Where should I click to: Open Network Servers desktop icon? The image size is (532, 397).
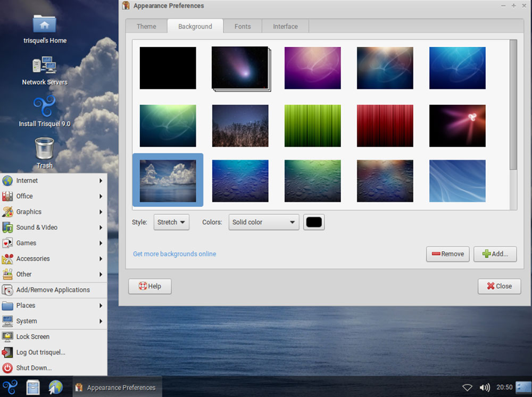44,66
